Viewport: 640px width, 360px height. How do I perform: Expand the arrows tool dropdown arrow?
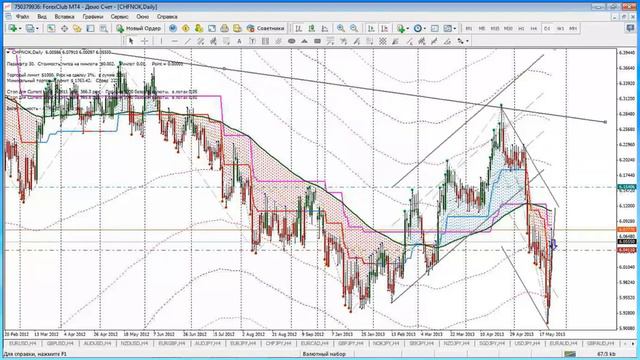coord(467,41)
